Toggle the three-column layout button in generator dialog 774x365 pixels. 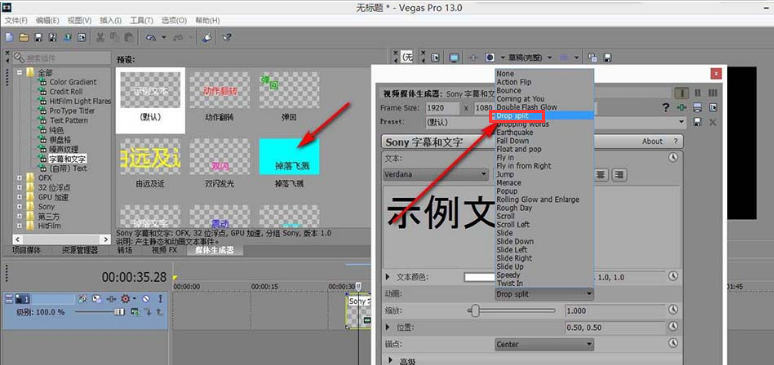pos(713,93)
